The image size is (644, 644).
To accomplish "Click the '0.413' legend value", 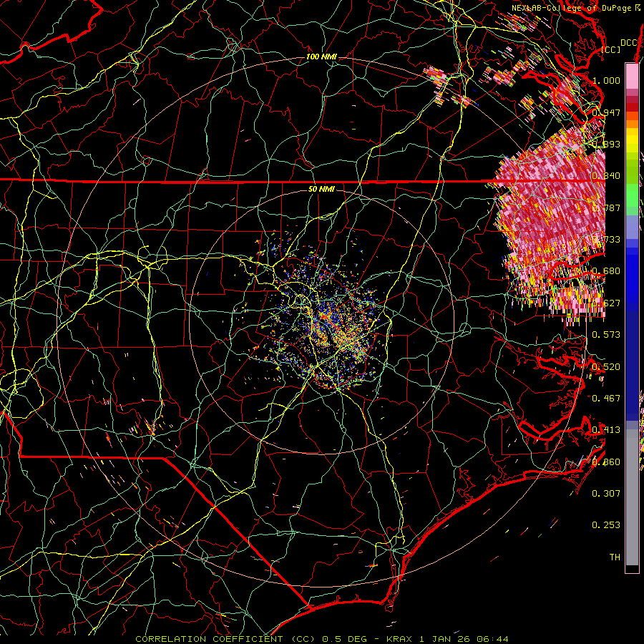I will [x=606, y=430].
